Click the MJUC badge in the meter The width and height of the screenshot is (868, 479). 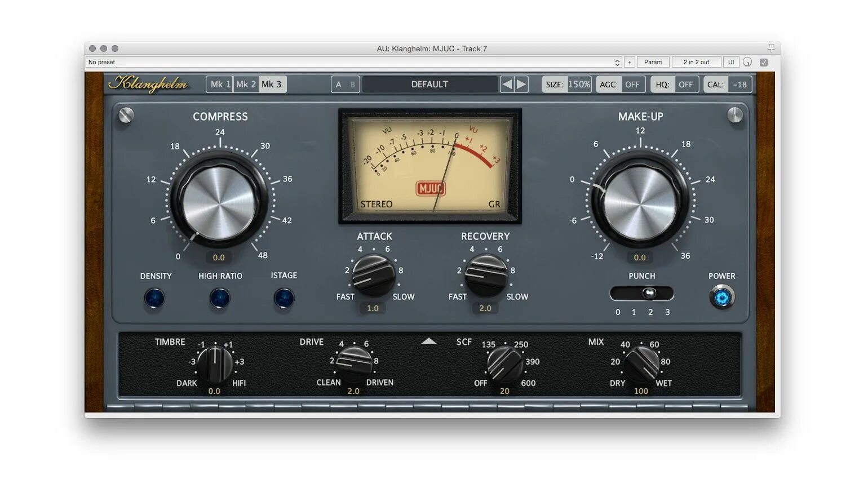pyautogui.click(x=431, y=188)
